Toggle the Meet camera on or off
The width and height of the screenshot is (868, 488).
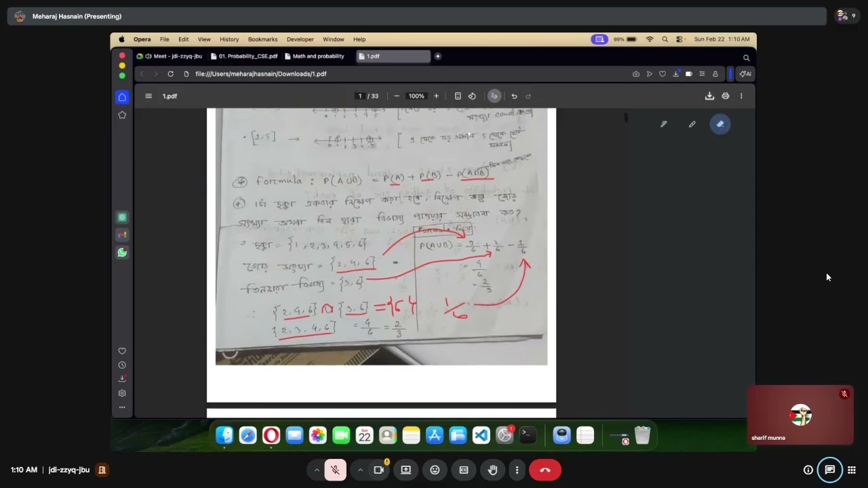tap(379, 470)
